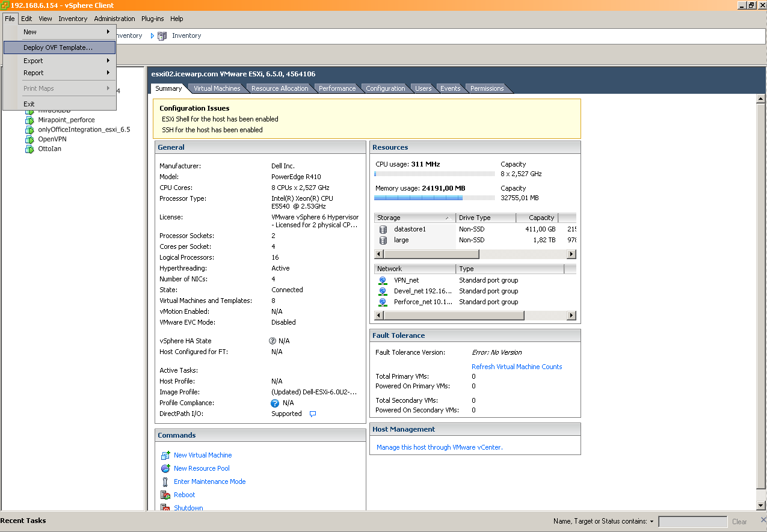This screenshot has height=532, width=767.
Task: Click the Inventory navigation icon
Action: click(161, 35)
